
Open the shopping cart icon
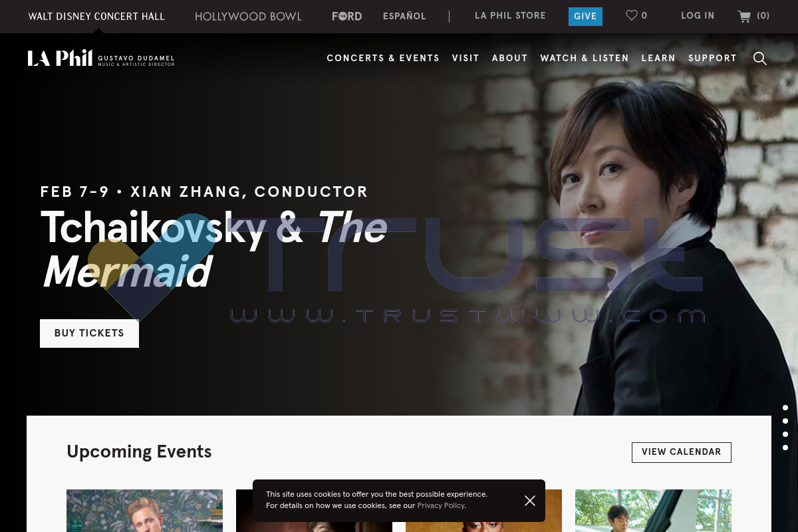pyautogui.click(x=744, y=17)
